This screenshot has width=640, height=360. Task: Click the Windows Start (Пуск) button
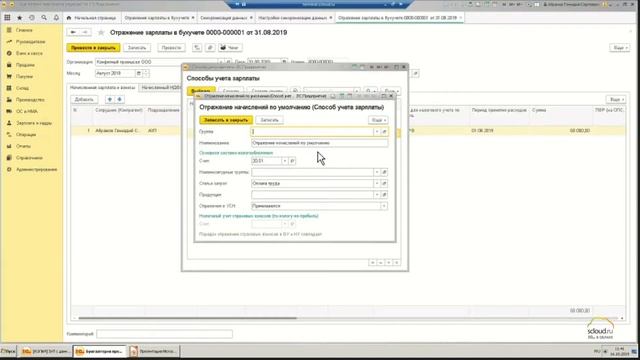coord(8,351)
